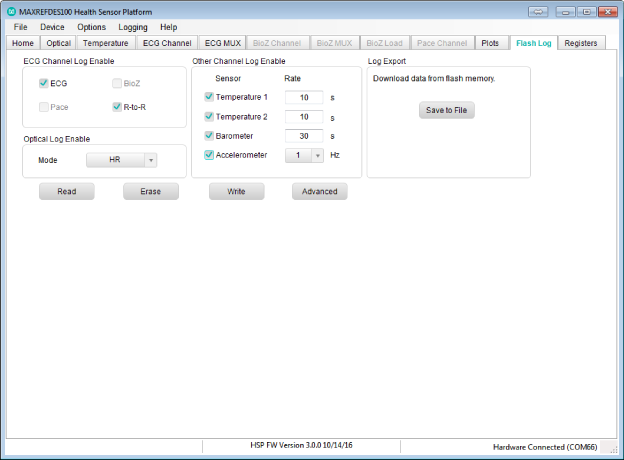624x460 pixels.
Task: Click the Erase button
Action: (151, 191)
